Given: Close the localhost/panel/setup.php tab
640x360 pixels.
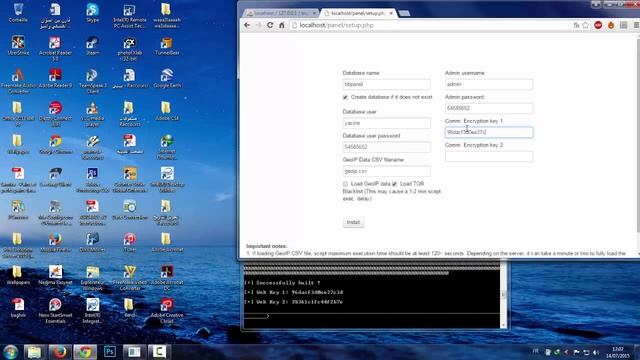Looking at the screenshot, I should pos(391,13).
